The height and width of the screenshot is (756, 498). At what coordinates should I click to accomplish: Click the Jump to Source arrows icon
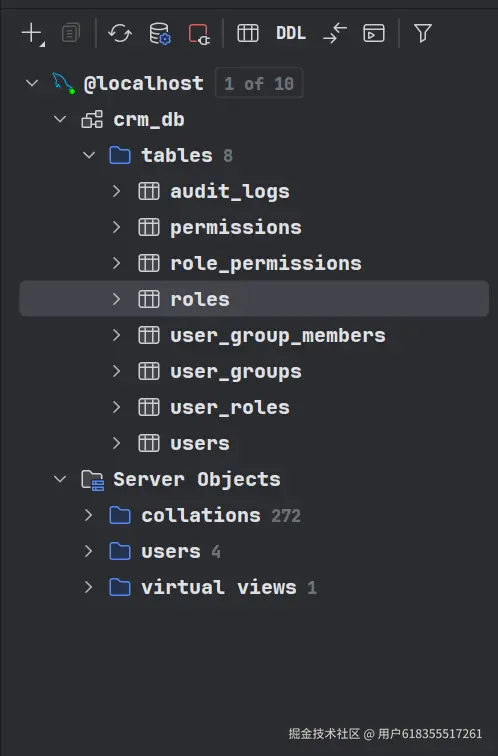coord(335,33)
